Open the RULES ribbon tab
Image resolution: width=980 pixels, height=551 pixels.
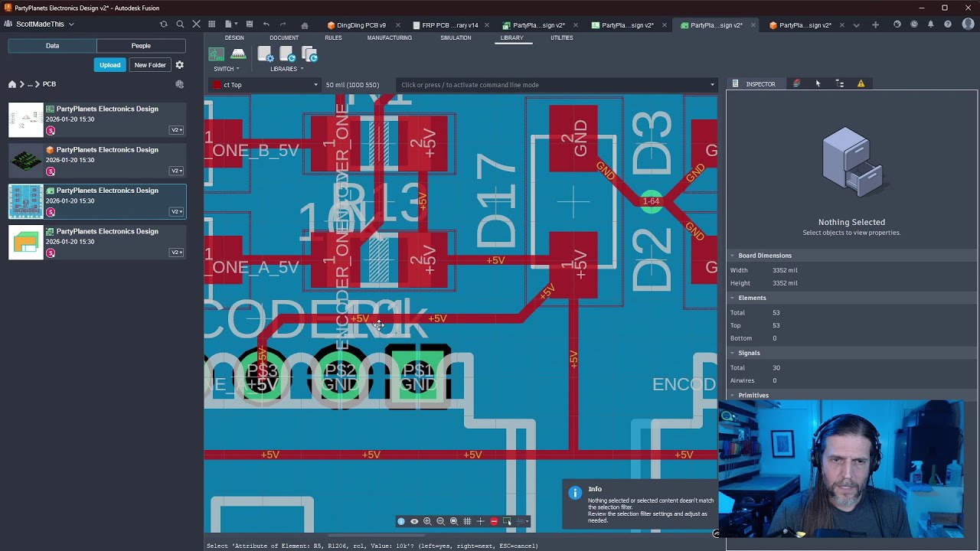(x=333, y=37)
